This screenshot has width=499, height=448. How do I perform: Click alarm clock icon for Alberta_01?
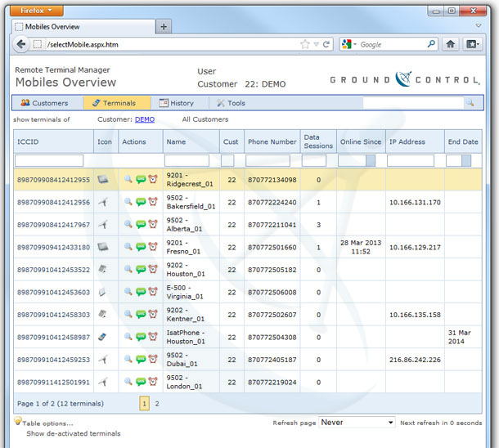(x=153, y=224)
